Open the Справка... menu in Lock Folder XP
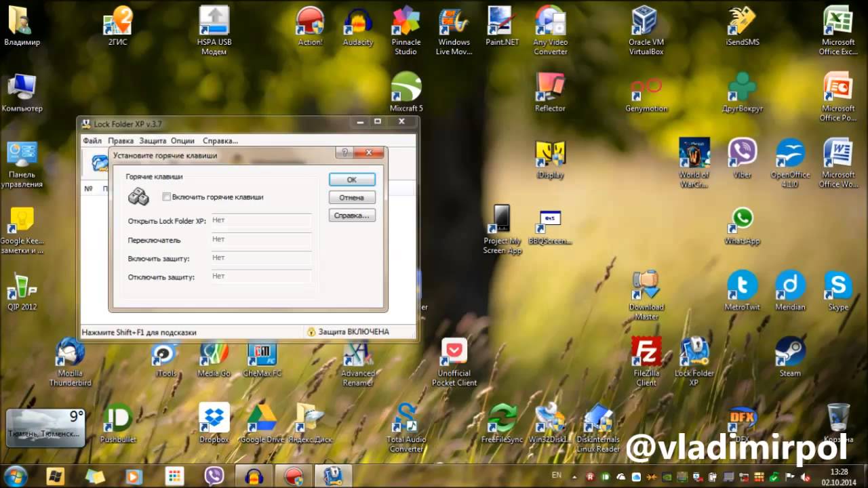The width and height of the screenshot is (868, 488). coord(220,141)
